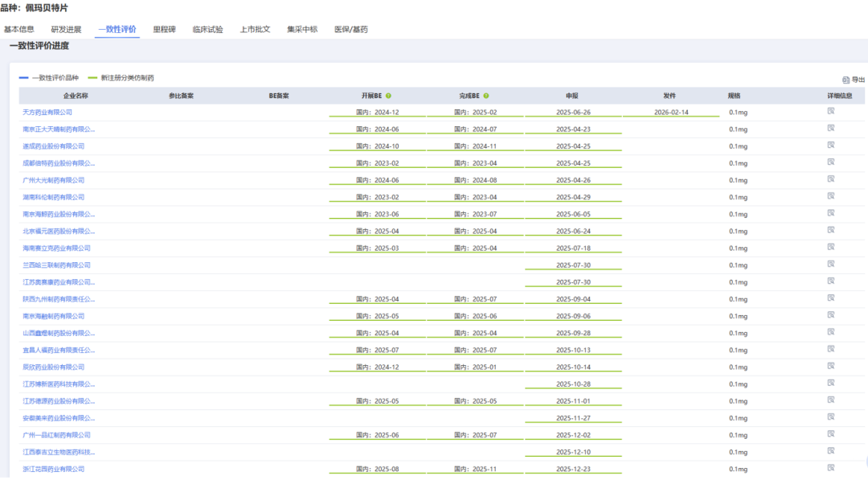Open 海南赛立克药业有限公司 company link
The image size is (868, 480).
coord(56,248)
